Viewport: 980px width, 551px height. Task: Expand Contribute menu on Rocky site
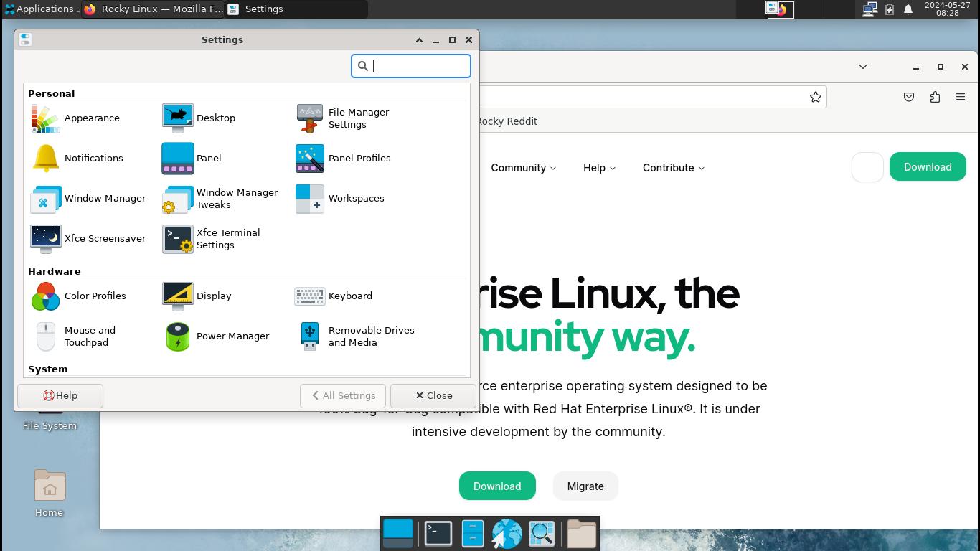[674, 168]
